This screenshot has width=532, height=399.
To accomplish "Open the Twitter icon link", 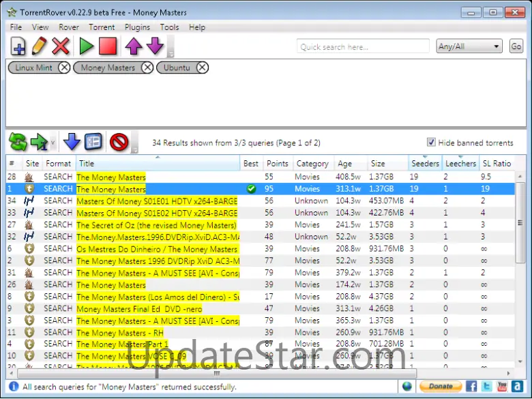I will 486,386.
